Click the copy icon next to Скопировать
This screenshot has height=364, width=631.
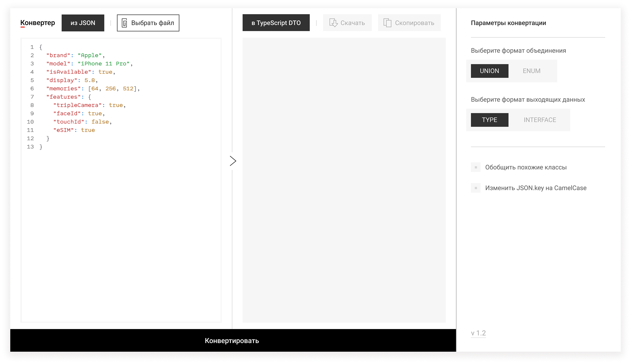387,23
